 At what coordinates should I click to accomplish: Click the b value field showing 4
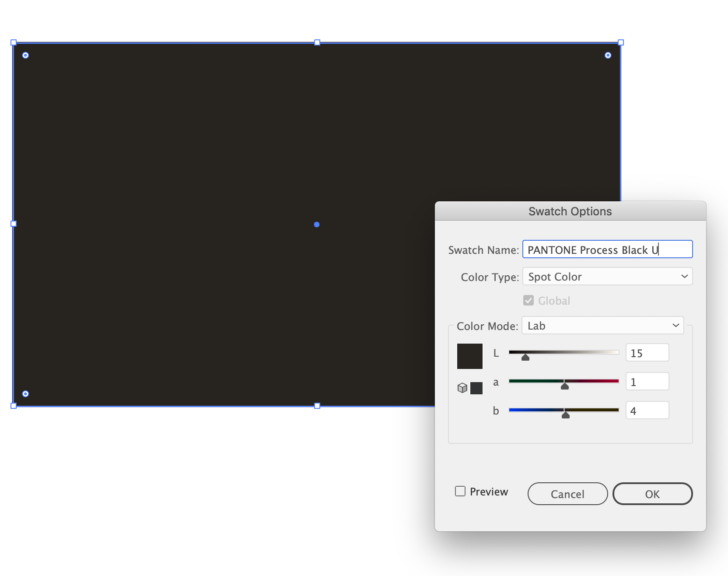[647, 410]
